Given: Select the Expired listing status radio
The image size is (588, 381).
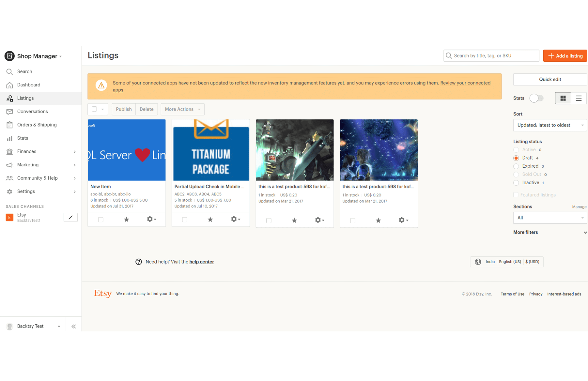Looking at the screenshot, I should coord(516,166).
